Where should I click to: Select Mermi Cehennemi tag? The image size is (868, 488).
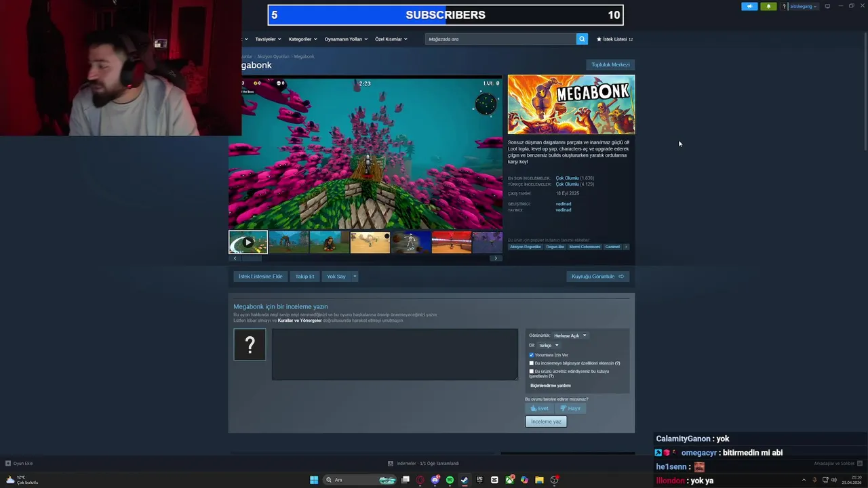click(585, 247)
